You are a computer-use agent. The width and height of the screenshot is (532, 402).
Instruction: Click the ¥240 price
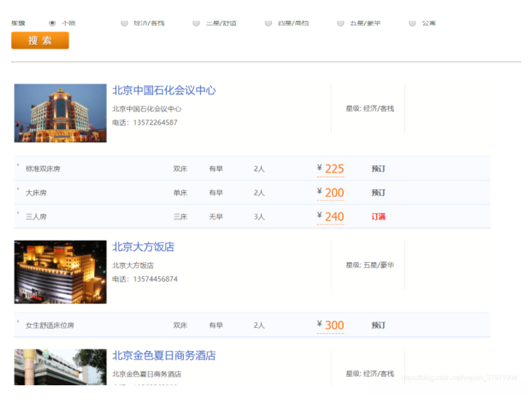click(330, 217)
